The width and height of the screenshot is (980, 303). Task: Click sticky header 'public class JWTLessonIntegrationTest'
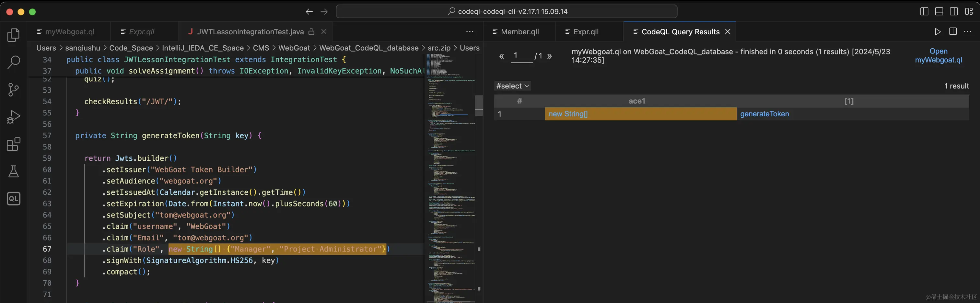click(x=148, y=59)
